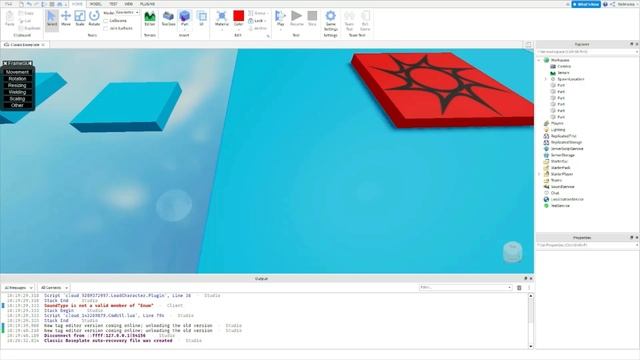This screenshot has height=360, width=640.
Task: Expand the Output filter dropdown arrow
Action: pyautogui.click(x=509, y=288)
